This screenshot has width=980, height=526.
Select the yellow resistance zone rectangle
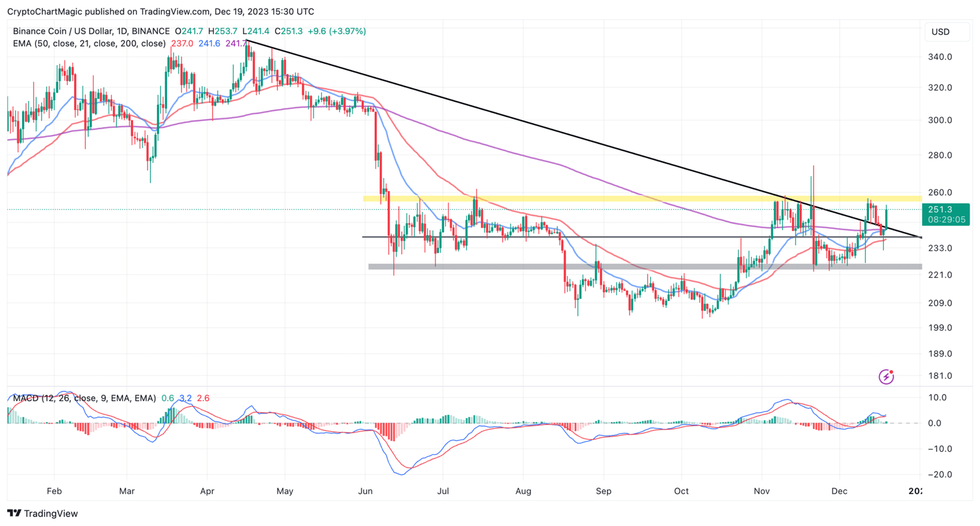(x=612, y=198)
